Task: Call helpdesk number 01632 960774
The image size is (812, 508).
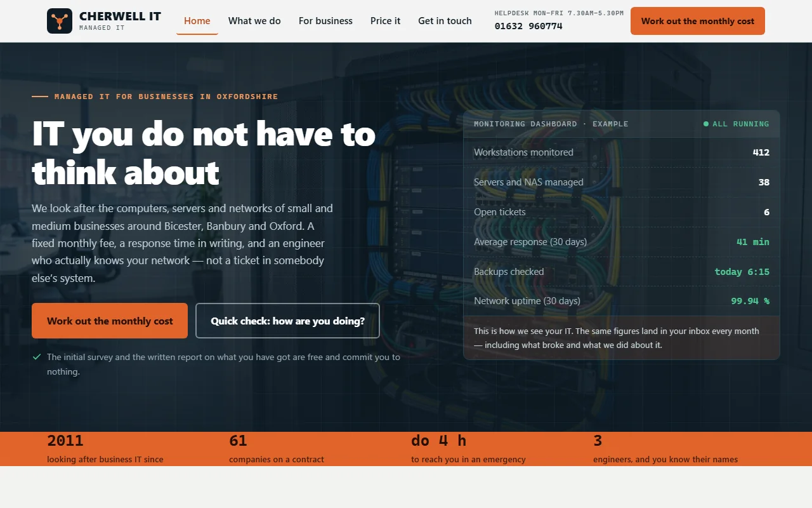Action: point(528,26)
